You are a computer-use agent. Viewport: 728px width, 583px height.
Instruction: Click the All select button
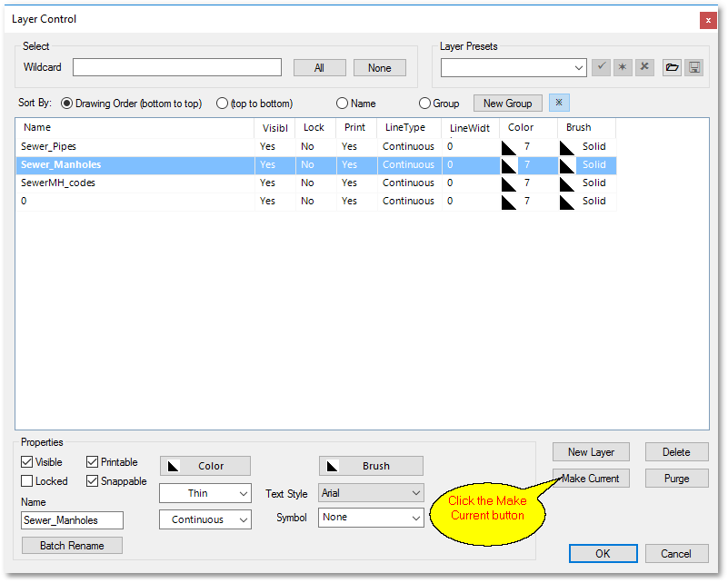coord(319,68)
